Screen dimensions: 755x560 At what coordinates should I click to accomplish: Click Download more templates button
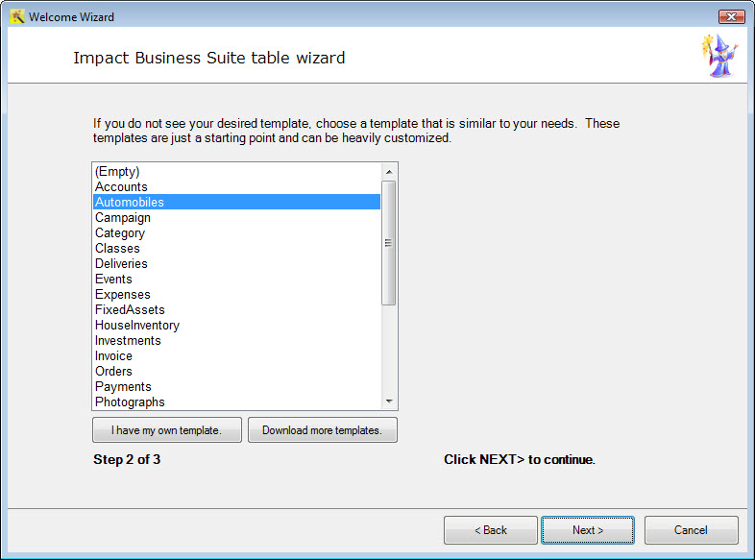322,430
